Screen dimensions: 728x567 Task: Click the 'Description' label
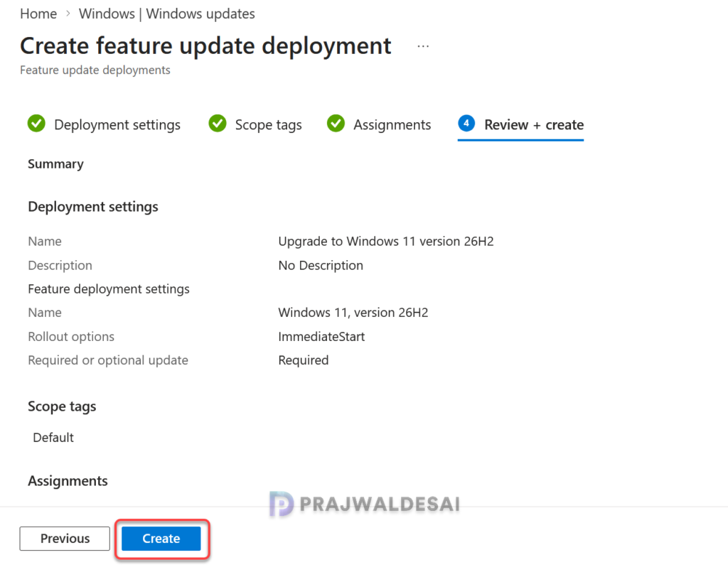point(60,266)
